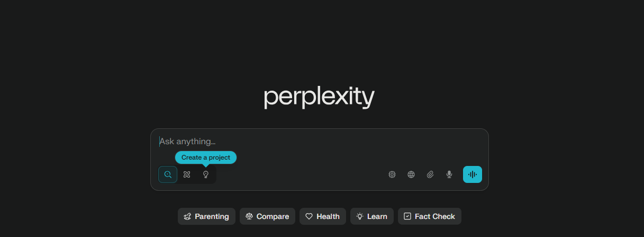Choose the Parenting suggestion chip
644x237 pixels.
click(206, 216)
